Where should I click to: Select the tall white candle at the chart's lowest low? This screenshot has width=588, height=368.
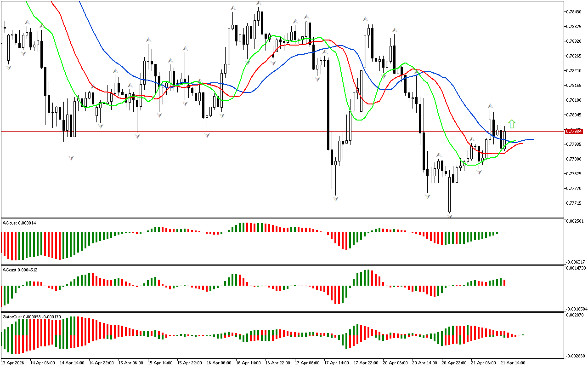click(450, 193)
